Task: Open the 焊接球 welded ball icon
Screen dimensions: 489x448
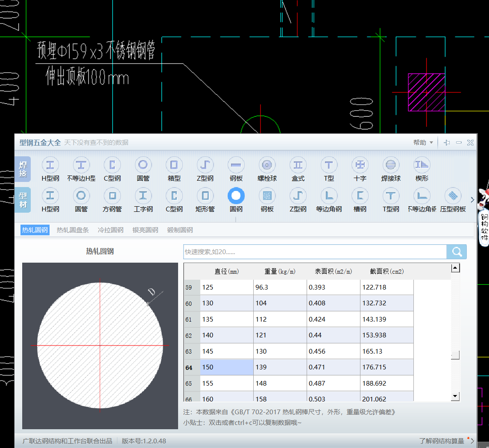Action: coord(391,165)
